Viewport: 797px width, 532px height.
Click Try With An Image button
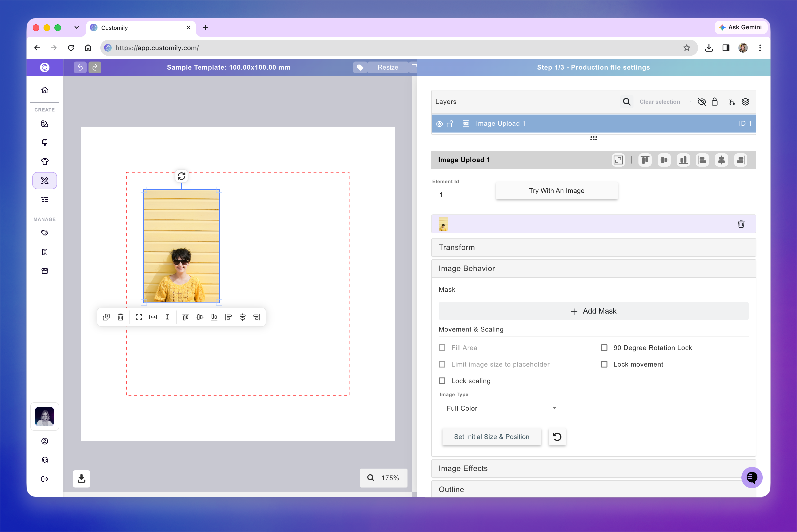click(556, 191)
